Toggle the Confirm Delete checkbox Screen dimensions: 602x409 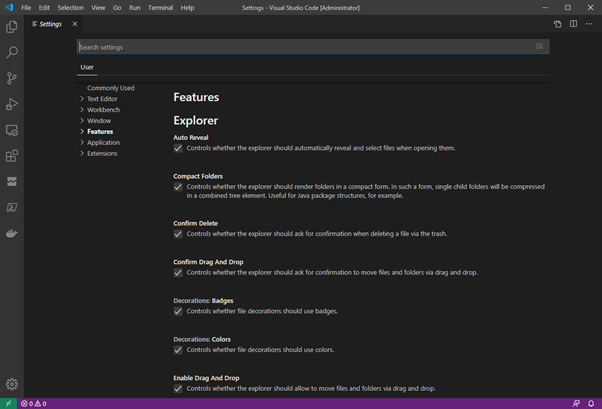pos(178,234)
